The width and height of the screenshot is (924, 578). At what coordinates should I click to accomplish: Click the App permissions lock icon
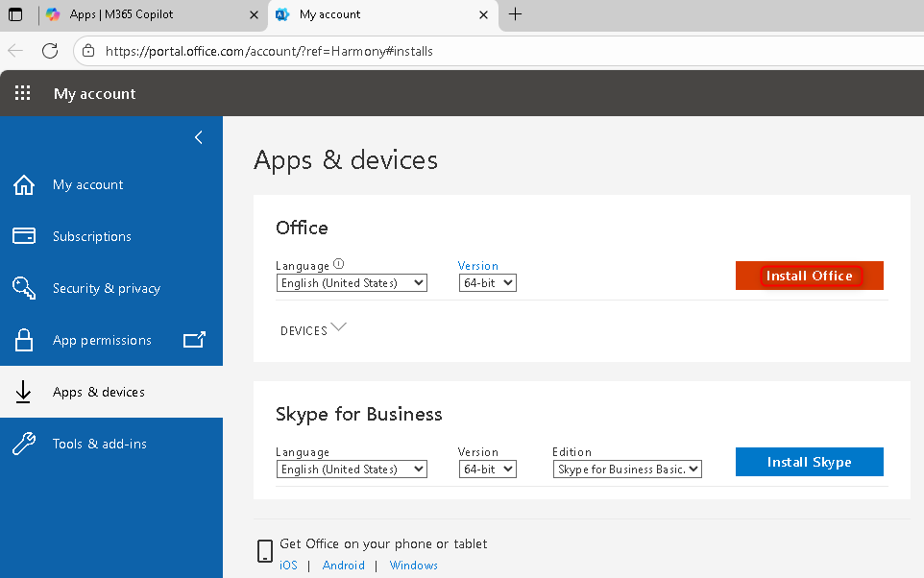pyautogui.click(x=24, y=340)
